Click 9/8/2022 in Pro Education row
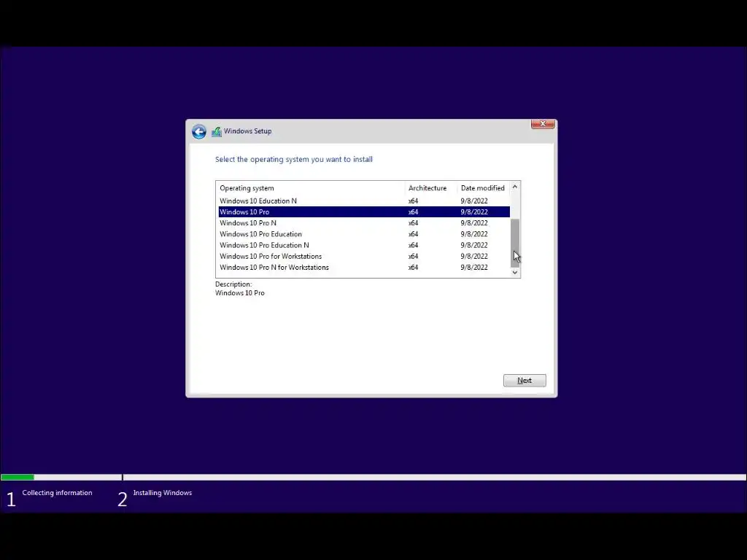 (x=474, y=234)
